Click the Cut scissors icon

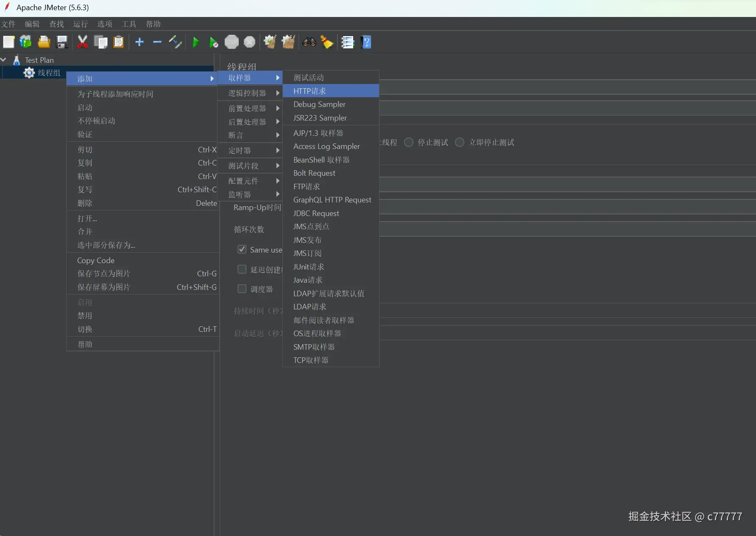[x=82, y=42]
